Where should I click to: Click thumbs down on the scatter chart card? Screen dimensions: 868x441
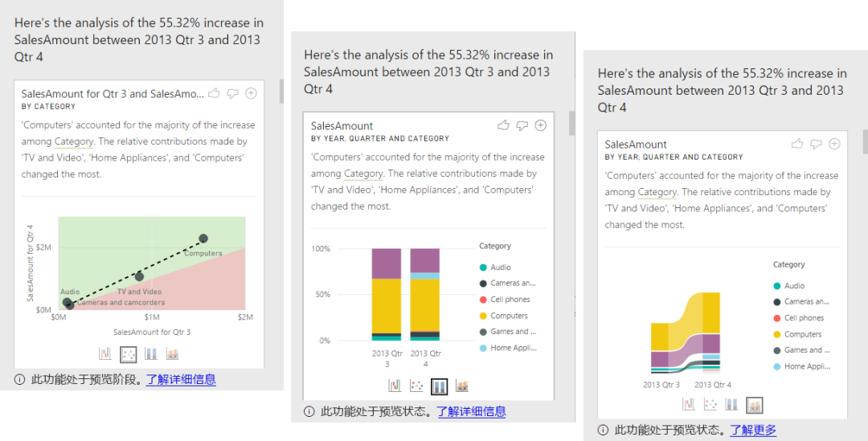tap(233, 93)
